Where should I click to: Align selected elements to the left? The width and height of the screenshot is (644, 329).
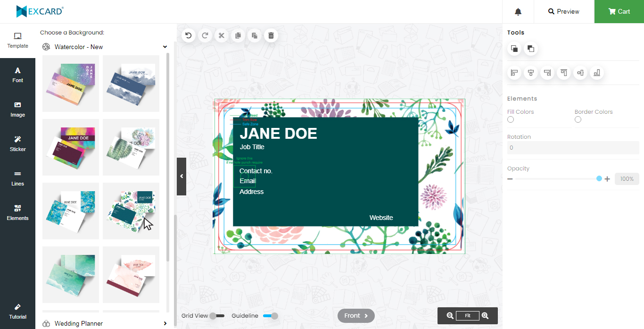pos(514,73)
